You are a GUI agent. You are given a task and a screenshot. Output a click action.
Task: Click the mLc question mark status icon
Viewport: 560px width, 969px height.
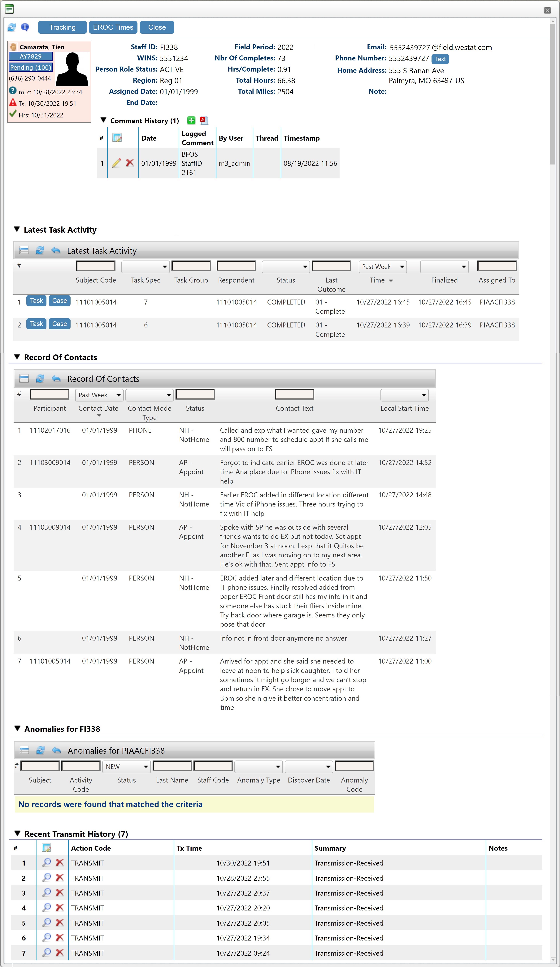pyautogui.click(x=13, y=91)
